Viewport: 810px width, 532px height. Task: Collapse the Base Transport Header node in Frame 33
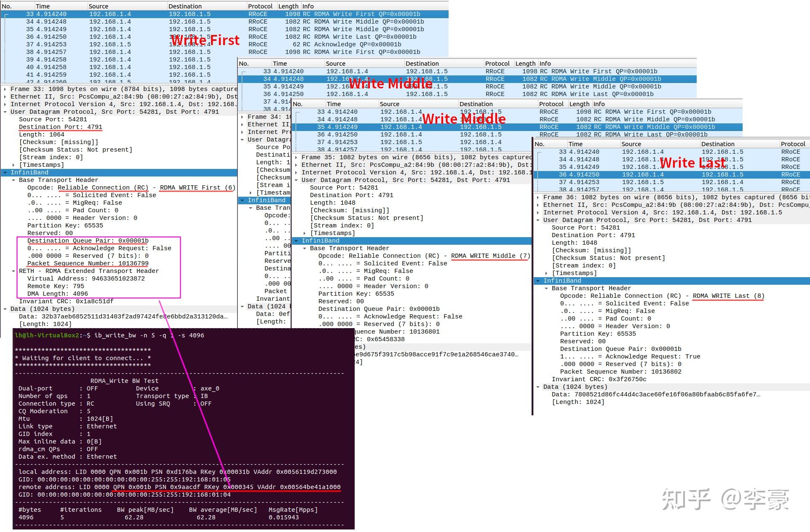(x=13, y=180)
